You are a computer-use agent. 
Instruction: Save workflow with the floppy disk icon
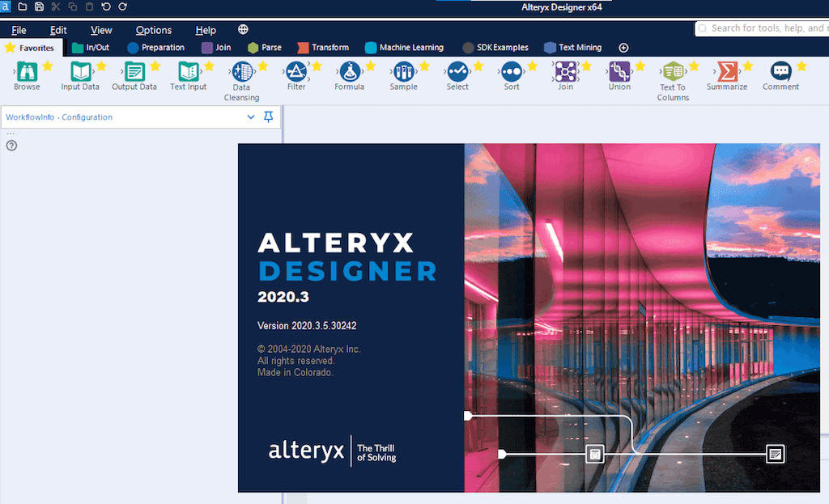(39, 6)
